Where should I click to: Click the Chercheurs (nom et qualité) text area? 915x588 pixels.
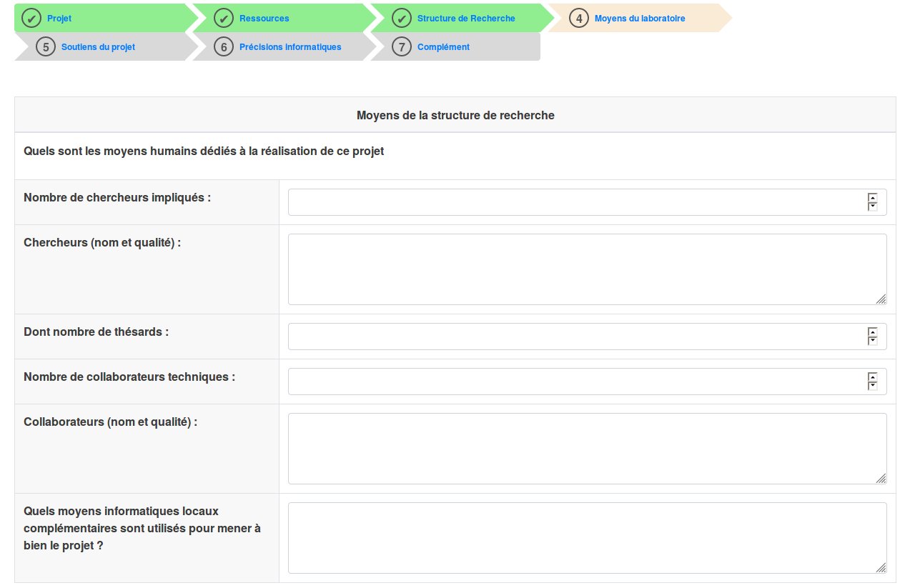(x=586, y=269)
